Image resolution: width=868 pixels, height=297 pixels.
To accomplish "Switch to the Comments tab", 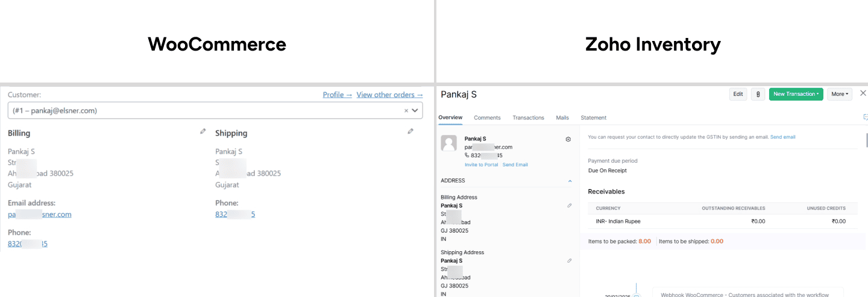I will tap(487, 117).
